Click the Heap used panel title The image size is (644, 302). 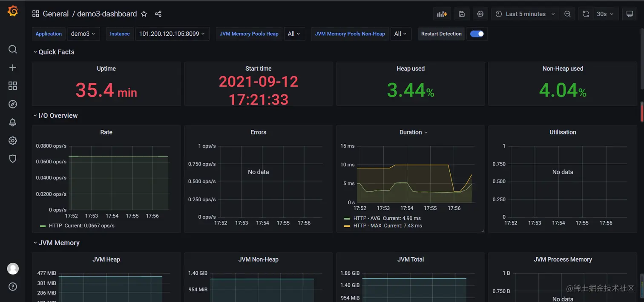point(411,68)
